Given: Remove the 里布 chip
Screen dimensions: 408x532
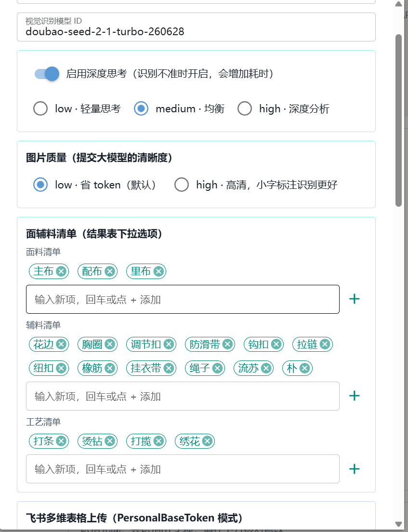Looking at the screenshot, I should pyautogui.click(x=158, y=271).
